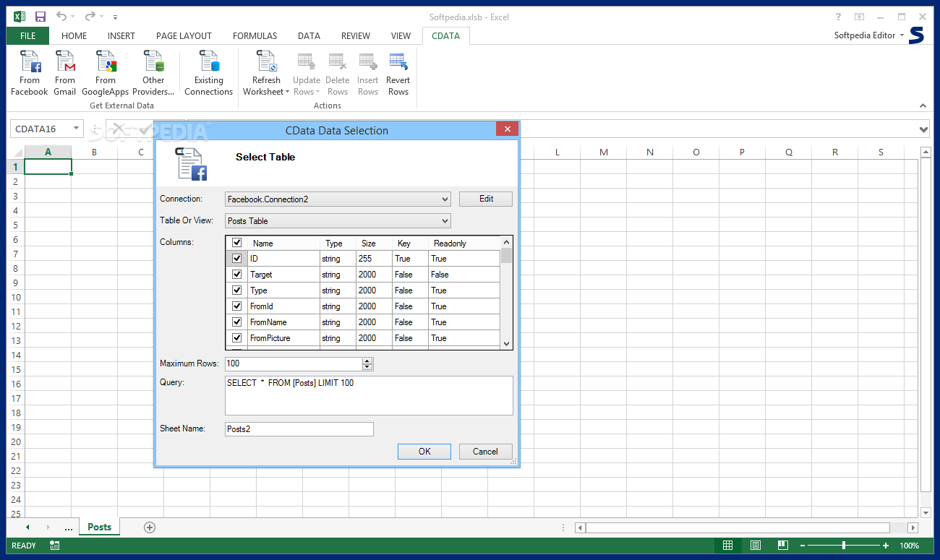
Task: Zoom in with the plus icon
Action: [x=886, y=546]
